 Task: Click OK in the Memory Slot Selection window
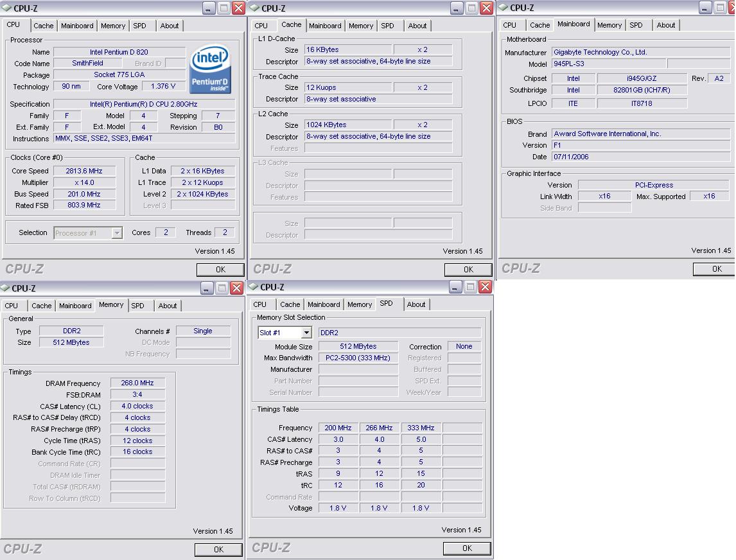point(467,548)
